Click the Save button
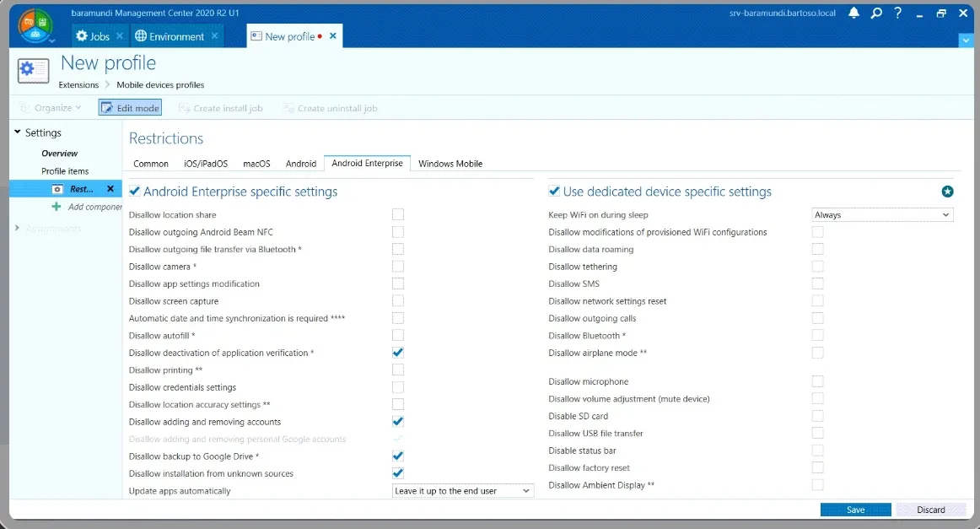Image resolution: width=980 pixels, height=529 pixels. tap(856, 510)
